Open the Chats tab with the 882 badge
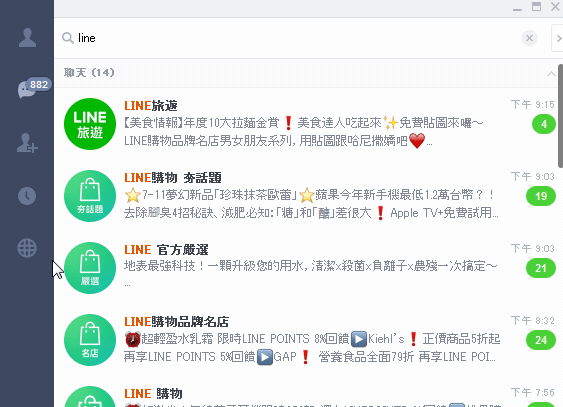The height and width of the screenshot is (407, 563). 34,88
